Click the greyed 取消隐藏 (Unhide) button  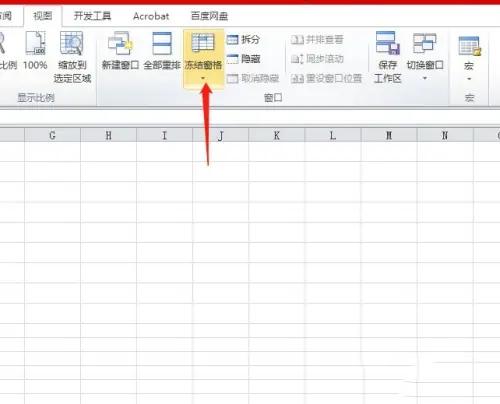pos(253,78)
